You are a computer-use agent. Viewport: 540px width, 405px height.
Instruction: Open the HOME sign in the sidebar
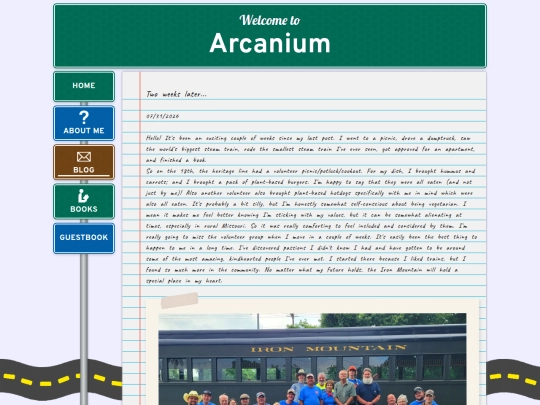point(84,86)
